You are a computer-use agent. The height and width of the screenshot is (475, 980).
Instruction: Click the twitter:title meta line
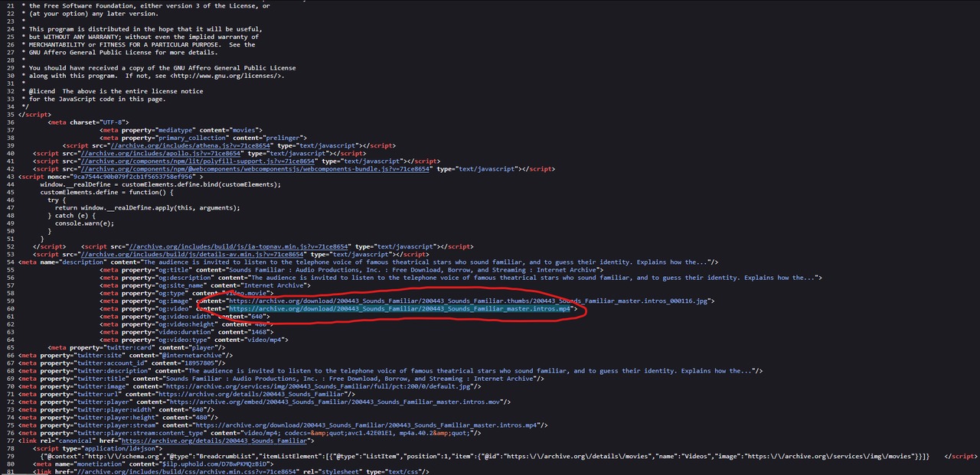(x=283, y=379)
